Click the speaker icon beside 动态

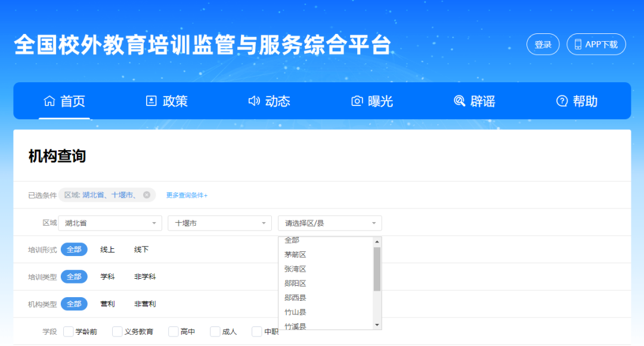pyautogui.click(x=253, y=101)
